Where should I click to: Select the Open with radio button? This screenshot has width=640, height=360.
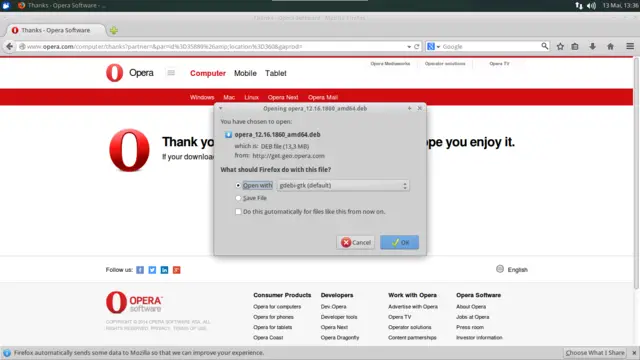[x=238, y=185]
